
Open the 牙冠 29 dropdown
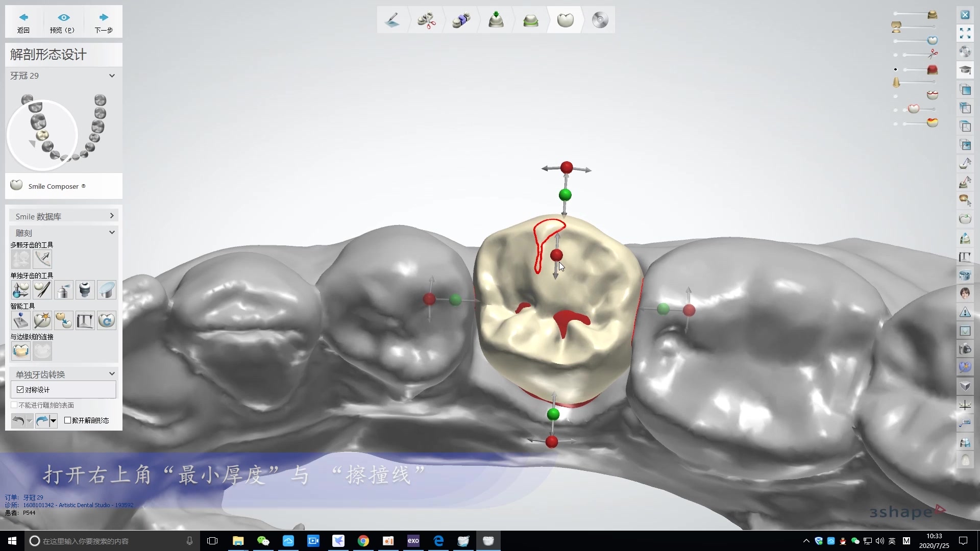coord(112,76)
